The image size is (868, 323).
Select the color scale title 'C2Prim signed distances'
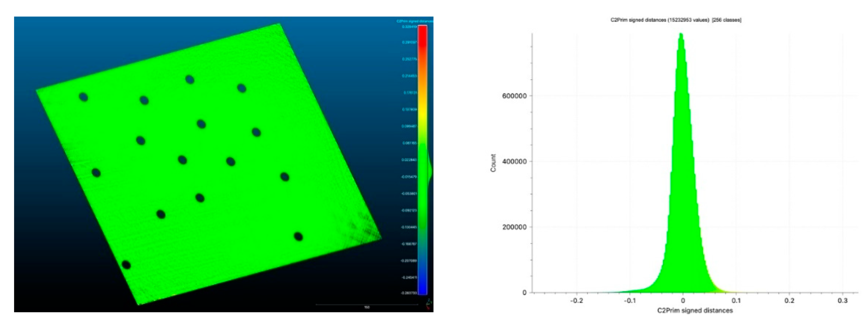[x=414, y=21]
